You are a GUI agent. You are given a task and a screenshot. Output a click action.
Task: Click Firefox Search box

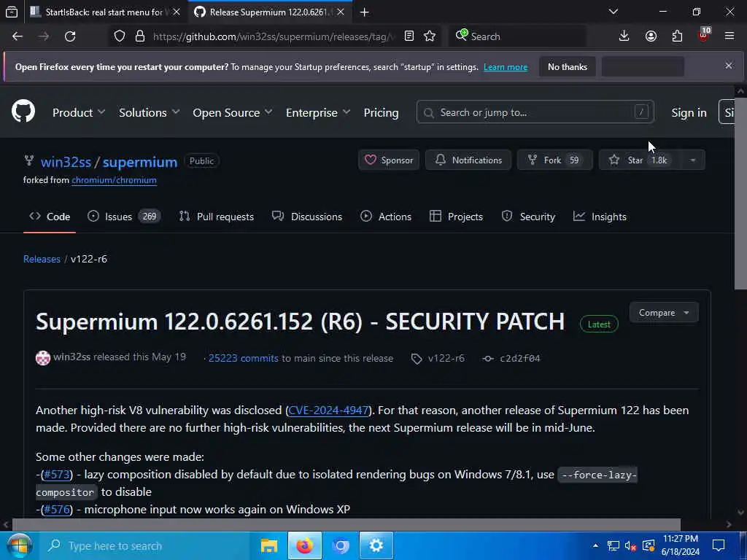[x=517, y=36]
